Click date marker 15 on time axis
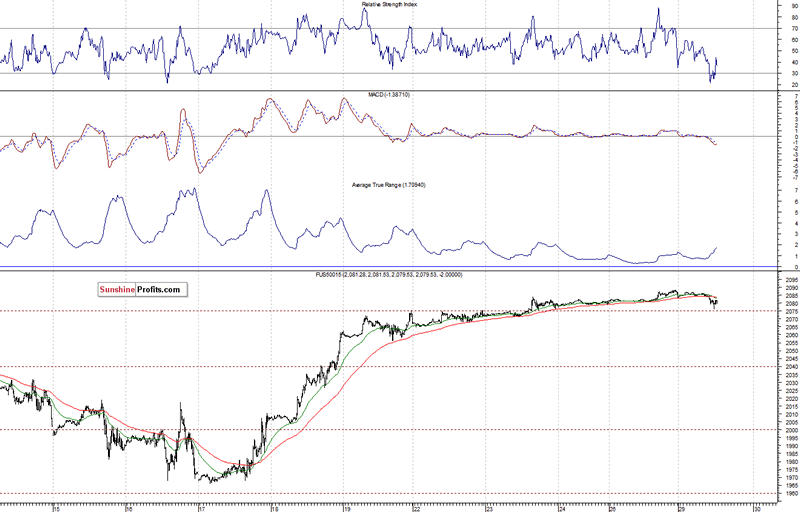This screenshot has width=800, height=512. click(x=57, y=507)
